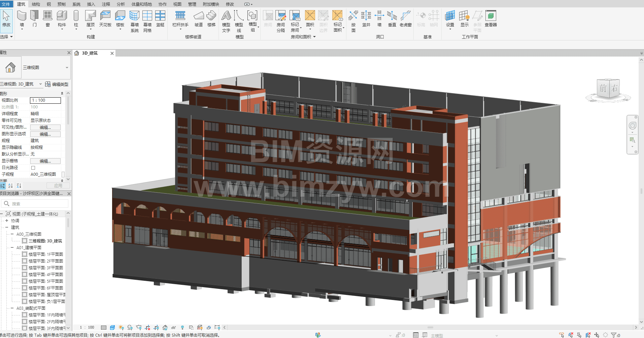Select the Window (窗) tool

coord(48,19)
